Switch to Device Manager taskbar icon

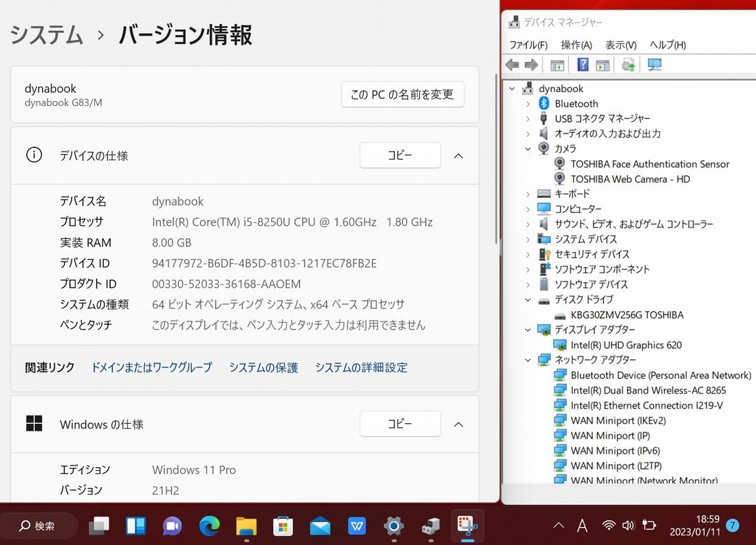(431, 526)
